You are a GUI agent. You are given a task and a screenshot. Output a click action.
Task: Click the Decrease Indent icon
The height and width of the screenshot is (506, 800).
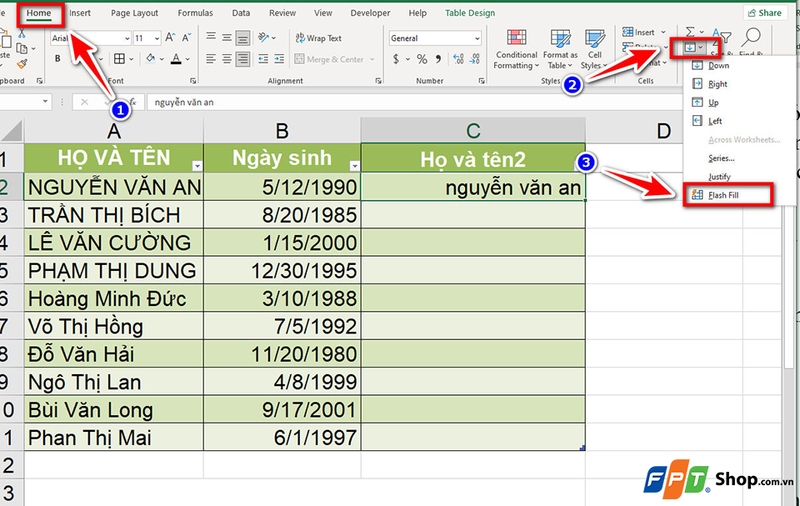pos(263,59)
